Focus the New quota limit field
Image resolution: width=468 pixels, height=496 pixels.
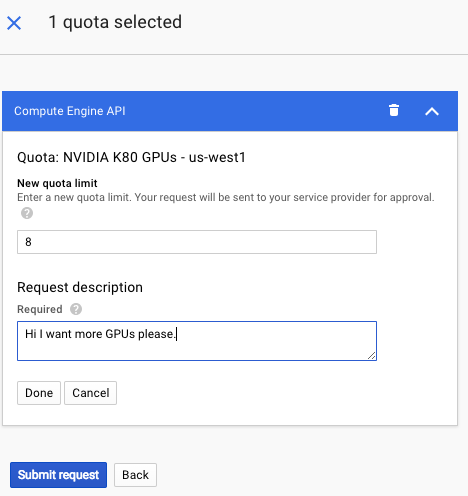[197, 242]
